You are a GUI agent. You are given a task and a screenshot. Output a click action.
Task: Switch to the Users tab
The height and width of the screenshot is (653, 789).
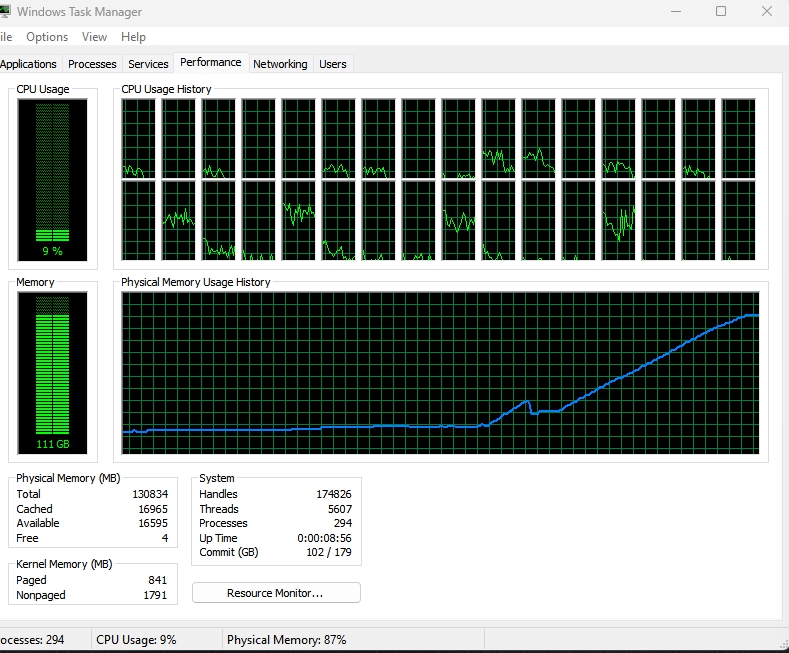tap(333, 64)
